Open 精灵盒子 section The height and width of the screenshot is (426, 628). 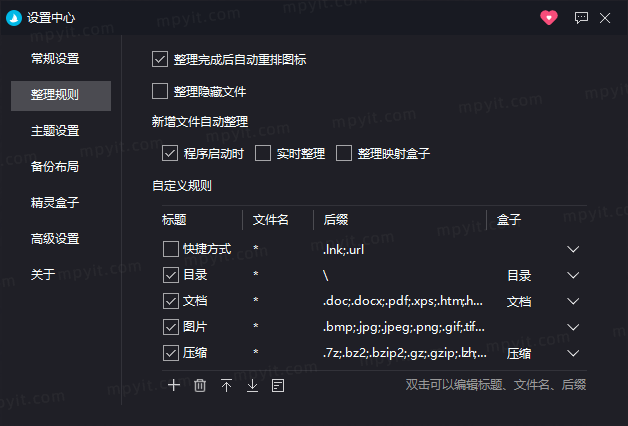55,203
